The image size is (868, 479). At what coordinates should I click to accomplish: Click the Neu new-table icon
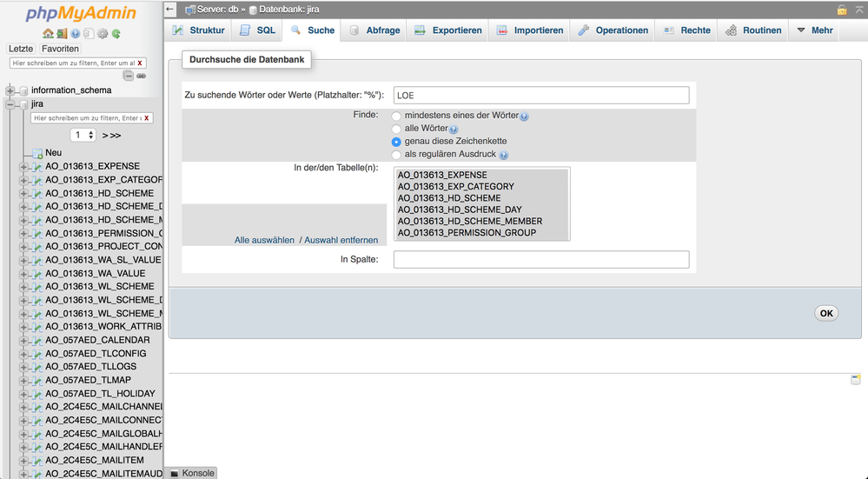(x=37, y=153)
